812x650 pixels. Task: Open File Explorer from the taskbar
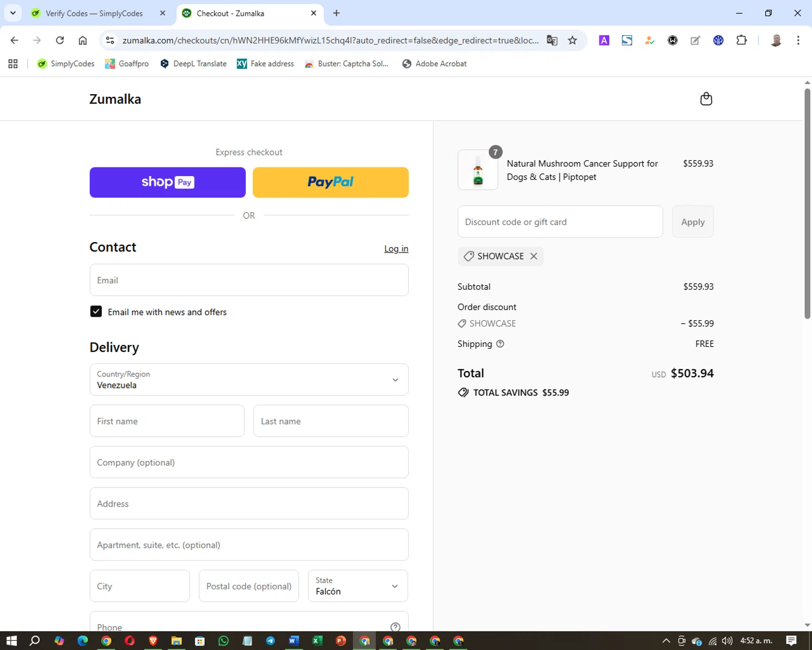(176, 641)
